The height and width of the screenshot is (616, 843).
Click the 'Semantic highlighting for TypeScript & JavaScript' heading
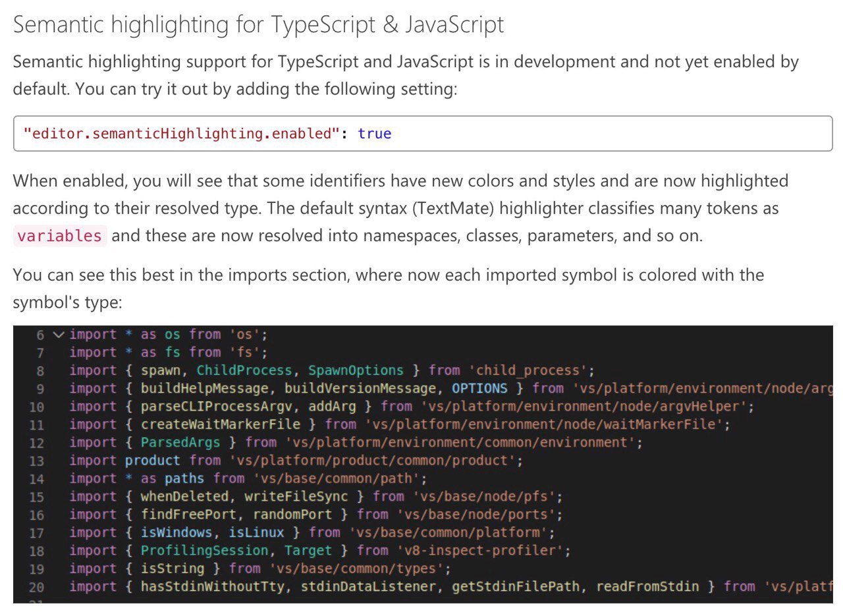point(258,24)
